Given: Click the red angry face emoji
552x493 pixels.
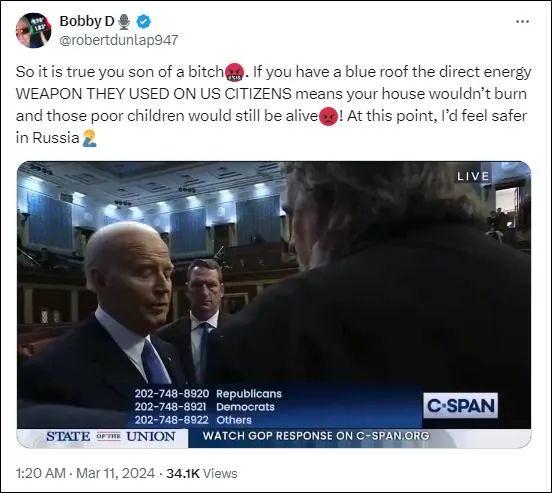Looking at the screenshot, I should pyautogui.click(x=328, y=117).
